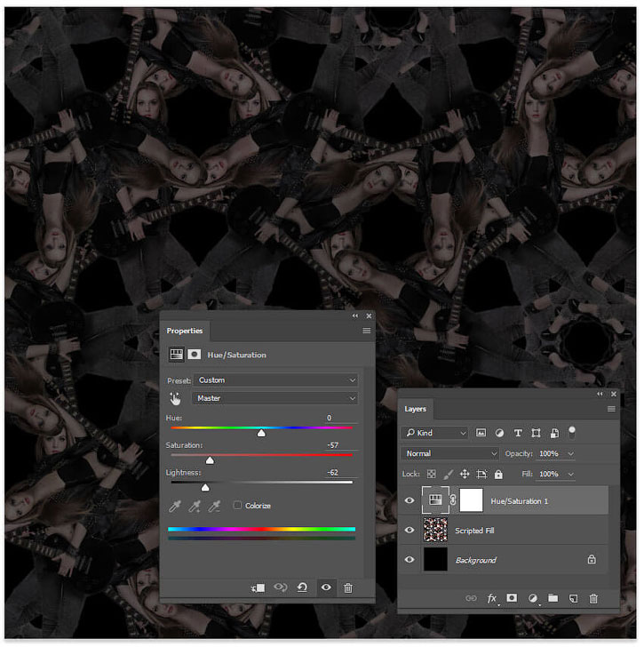This screenshot has width=644, height=647.
Task: Click the Hue value field
Action: click(342, 419)
